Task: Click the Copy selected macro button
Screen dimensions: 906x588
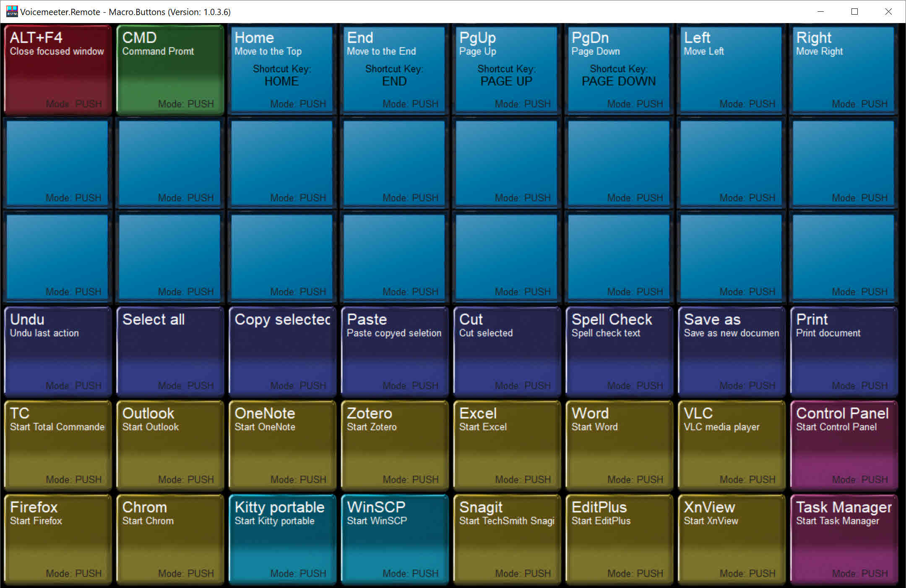Action: pyautogui.click(x=282, y=351)
